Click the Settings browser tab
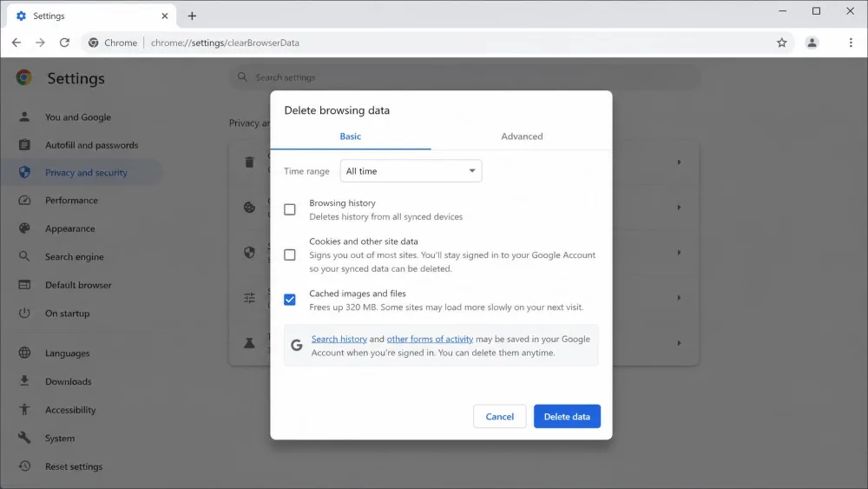This screenshot has height=489, width=868. tap(91, 16)
